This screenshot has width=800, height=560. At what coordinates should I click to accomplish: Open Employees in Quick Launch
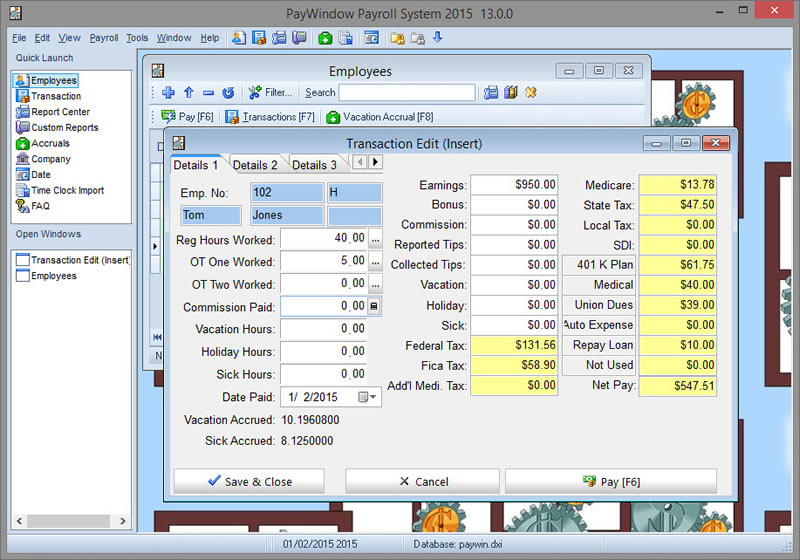pos(46,80)
